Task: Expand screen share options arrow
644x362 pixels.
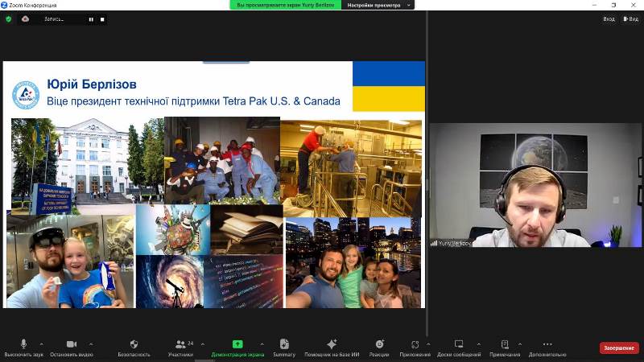Action: 262,344
